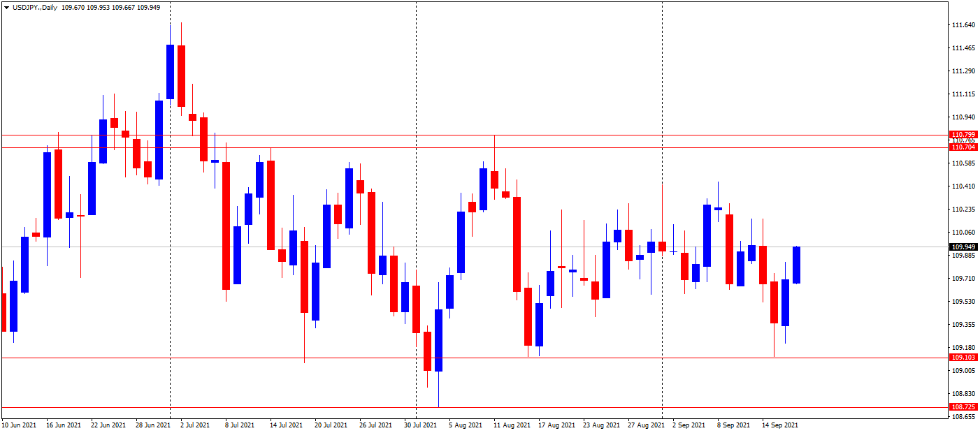Click the black current price label 109.949

pyautogui.click(x=964, y=247)
